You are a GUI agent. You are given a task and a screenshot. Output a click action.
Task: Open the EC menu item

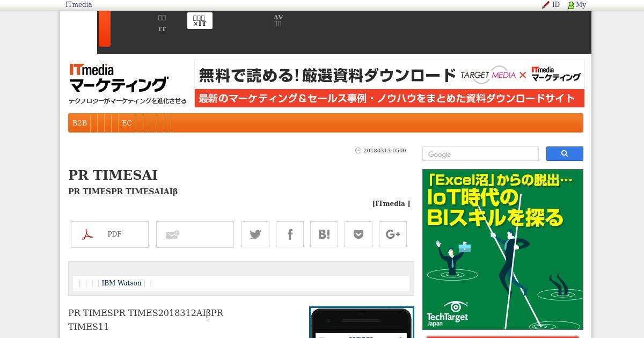coord(127,123)
